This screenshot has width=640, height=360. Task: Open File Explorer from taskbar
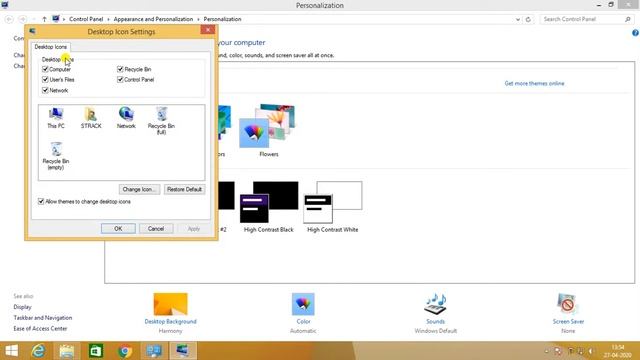(67, 351)
